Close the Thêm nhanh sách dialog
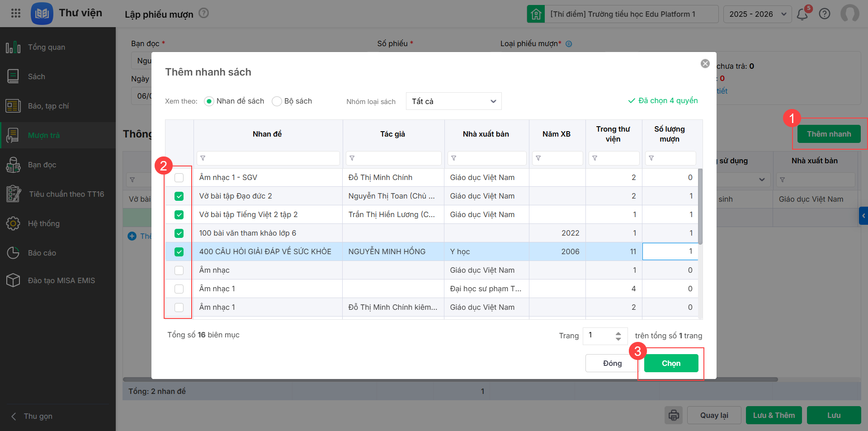This screenshot has width=868, height=431. tap(705, 64)
